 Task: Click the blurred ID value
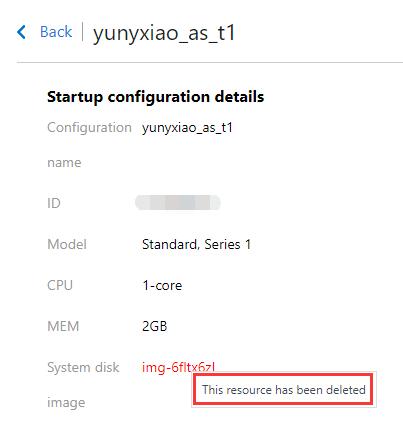[x=178, y=203]
